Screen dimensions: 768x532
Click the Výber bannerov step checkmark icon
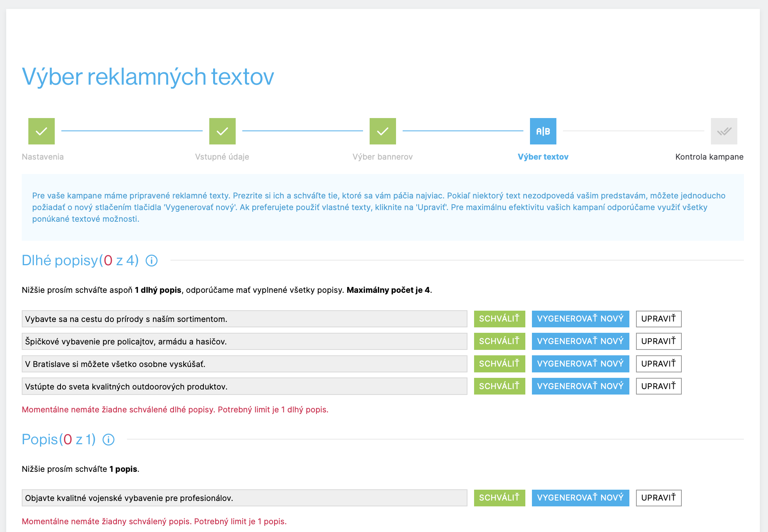coord(383,131)
